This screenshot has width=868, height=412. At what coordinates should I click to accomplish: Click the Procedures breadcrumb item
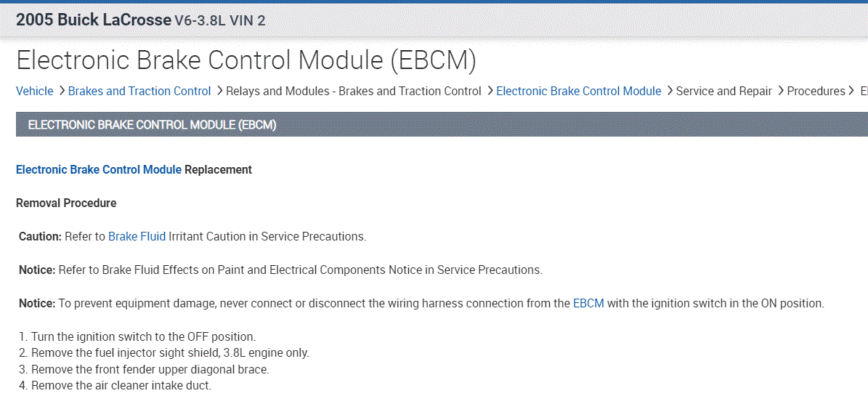pyautogui.click(x=816, y=92)
